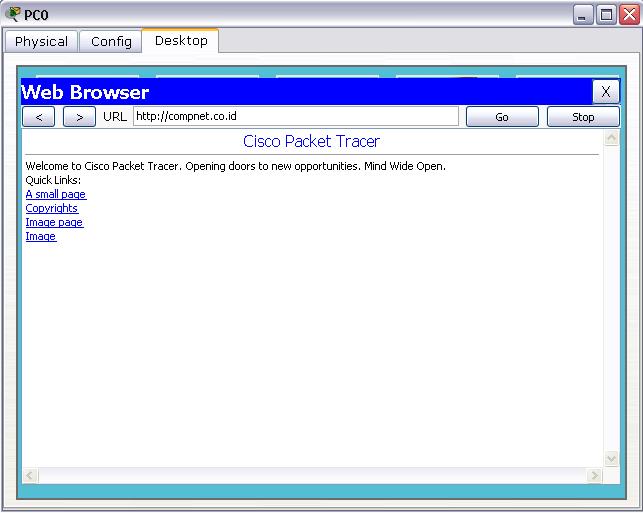
Task: Click the horizontal scrollbar left arrow
Action: (30, 476)
